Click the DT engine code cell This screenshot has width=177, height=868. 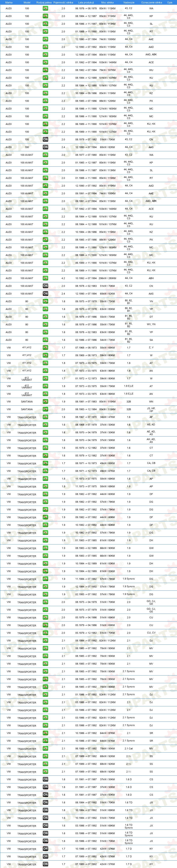[x=151, y=317]
